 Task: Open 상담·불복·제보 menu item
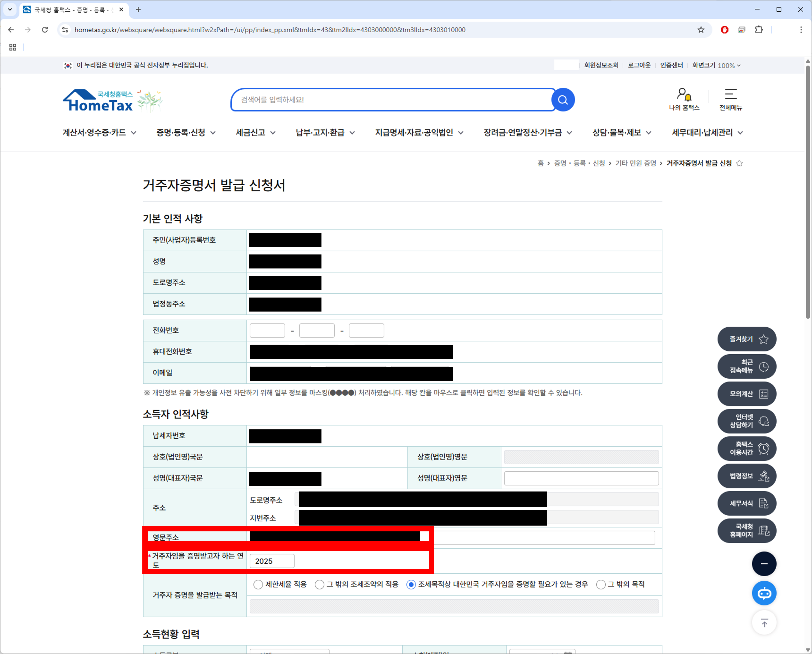[622, 133]
